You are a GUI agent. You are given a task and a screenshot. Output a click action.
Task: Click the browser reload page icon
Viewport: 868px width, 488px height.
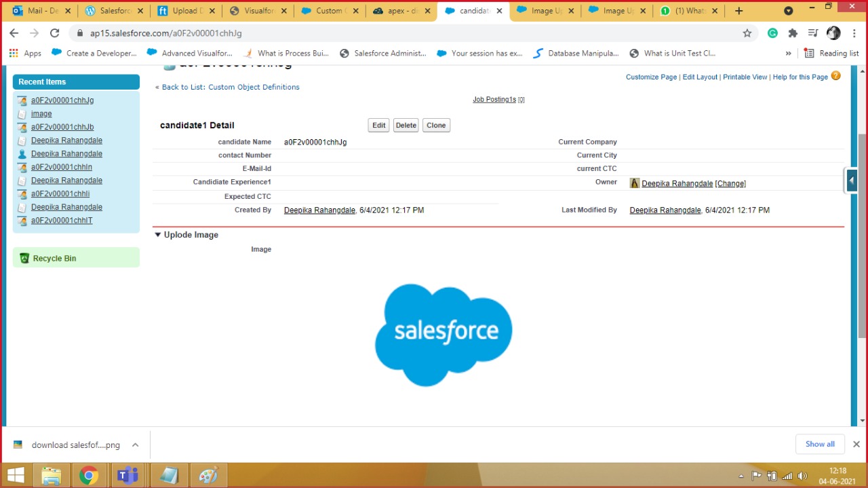point(55,33)
